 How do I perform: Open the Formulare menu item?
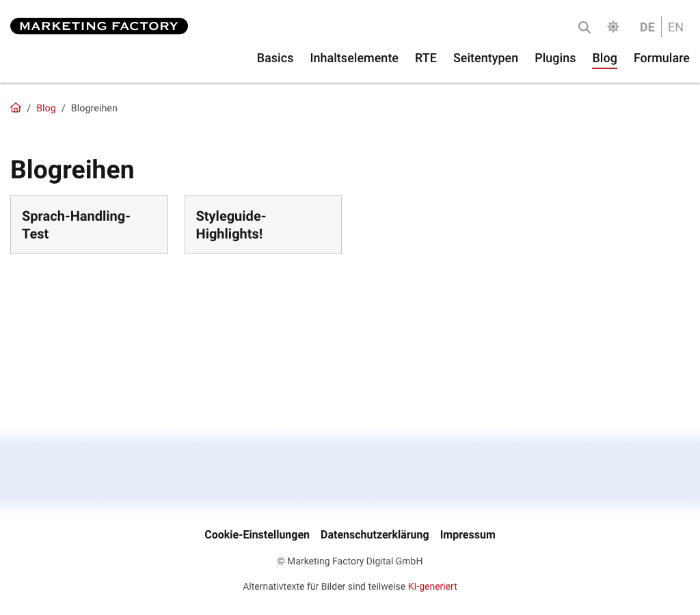click(x=661, y=58)
